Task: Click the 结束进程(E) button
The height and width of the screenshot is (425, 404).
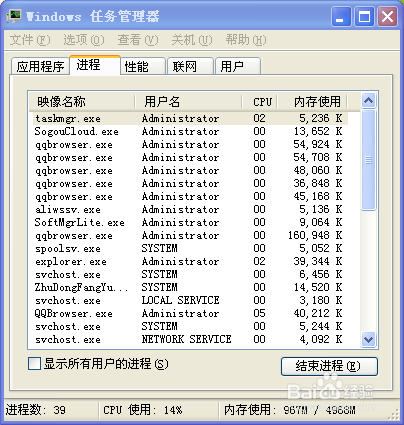Action: click(329, 366)
